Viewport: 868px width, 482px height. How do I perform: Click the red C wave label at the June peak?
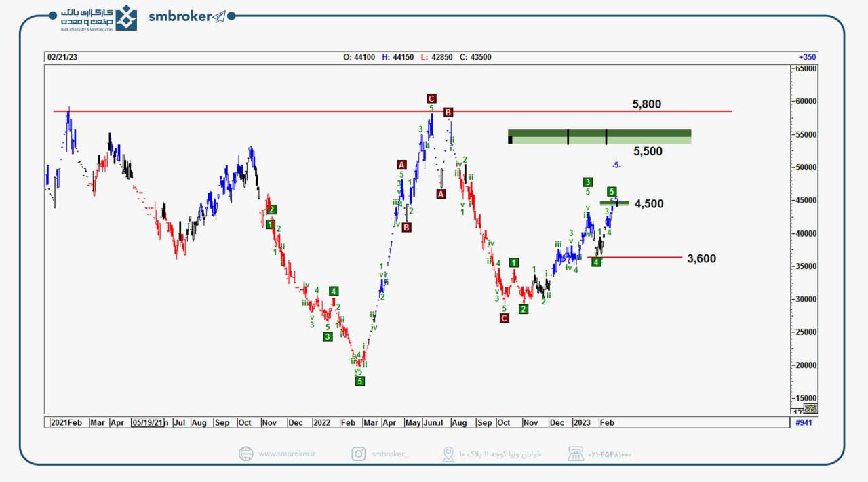(431, 99)
